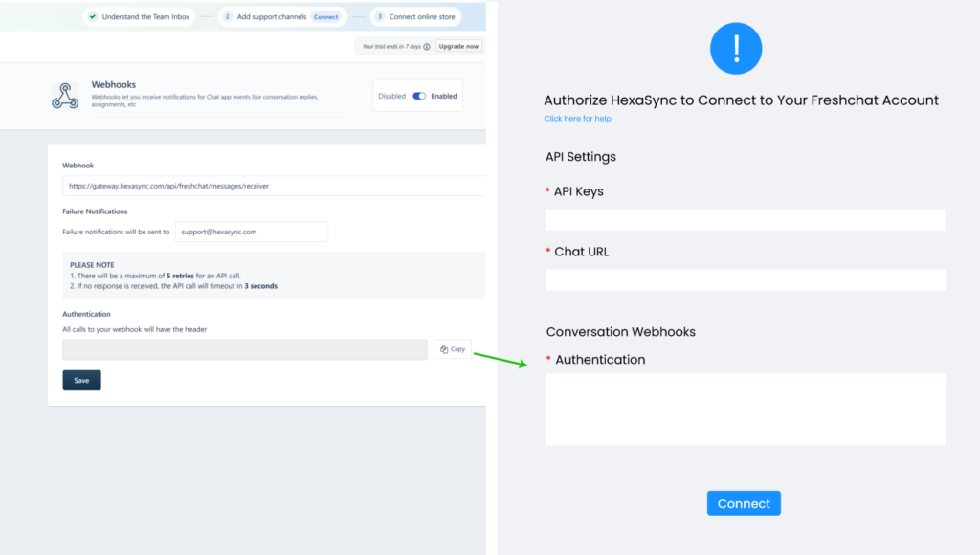
Task: Click the Webhooks logo icon
Action: coord(65,96)
